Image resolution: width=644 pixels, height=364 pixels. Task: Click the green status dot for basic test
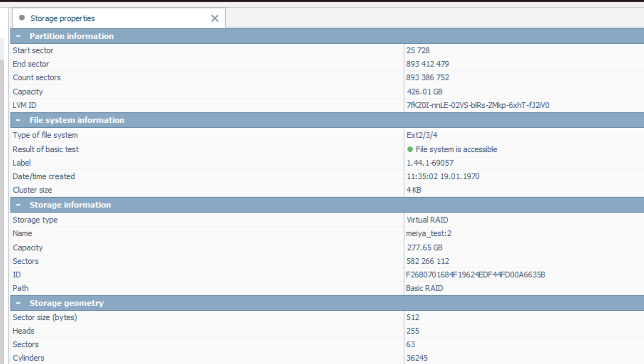click(x=410, y=149)
